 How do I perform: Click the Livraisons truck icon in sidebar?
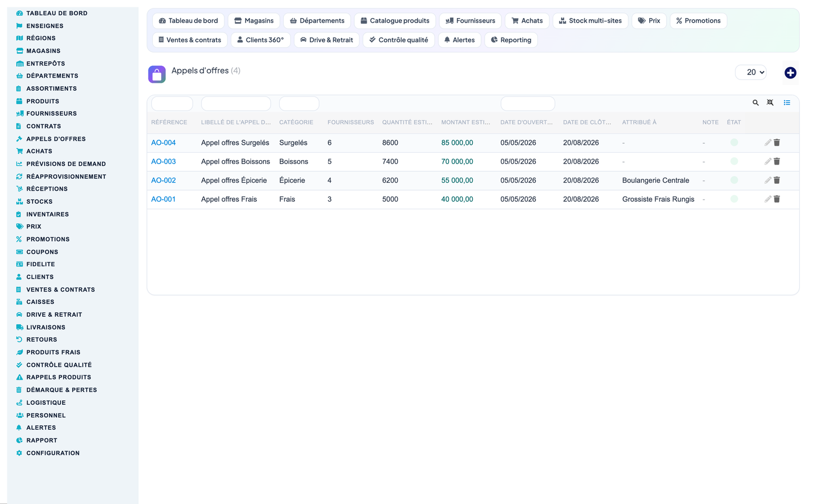19,327
